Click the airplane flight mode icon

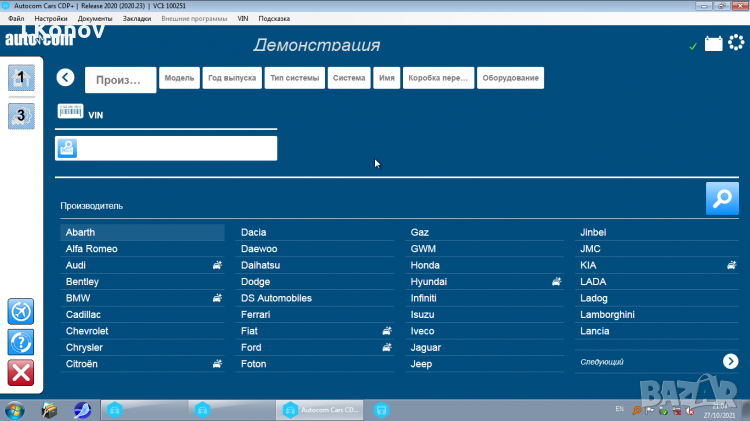point(21,311)
